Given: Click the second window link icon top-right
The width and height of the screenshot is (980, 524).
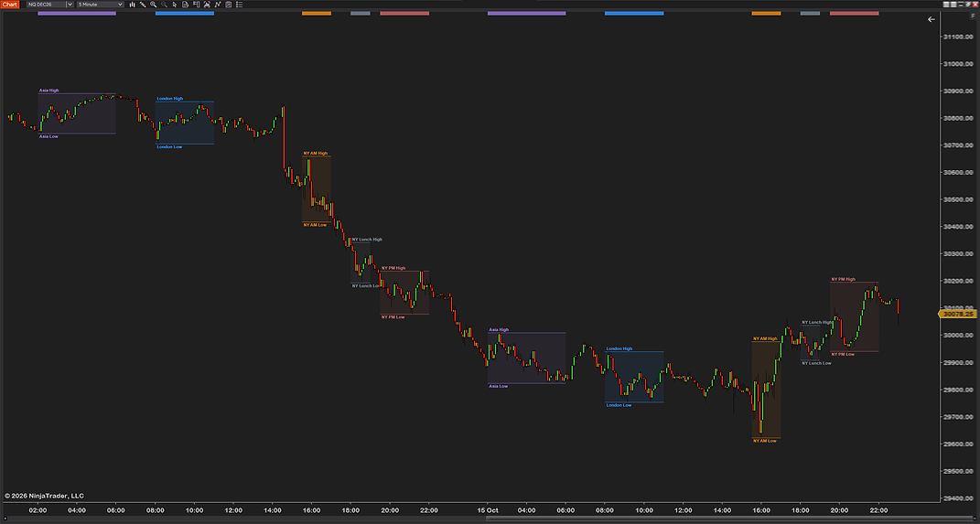Looking at the screenshot, I should (x=953, y=5).
